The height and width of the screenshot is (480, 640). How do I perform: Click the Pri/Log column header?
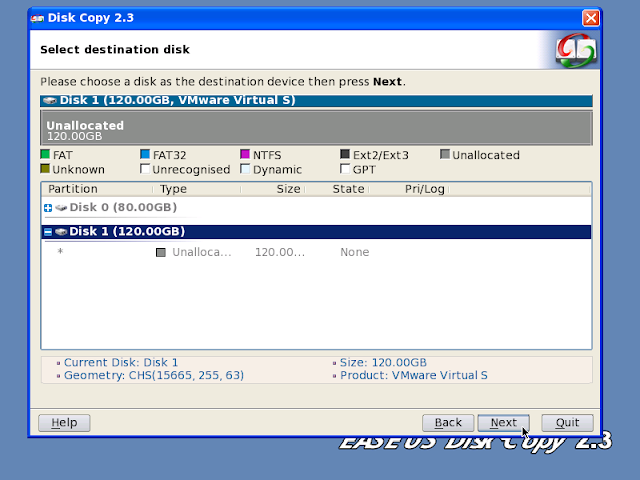[x=424, y=189]
